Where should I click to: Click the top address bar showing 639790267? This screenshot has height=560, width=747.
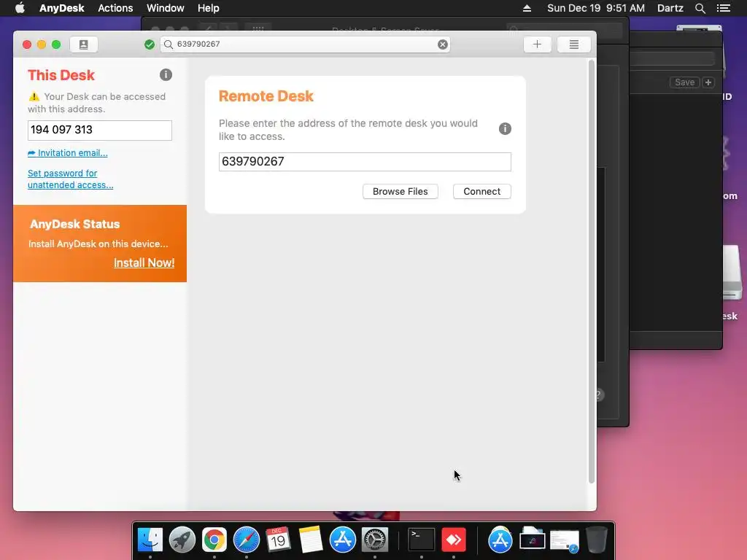[x=305, y=44]
